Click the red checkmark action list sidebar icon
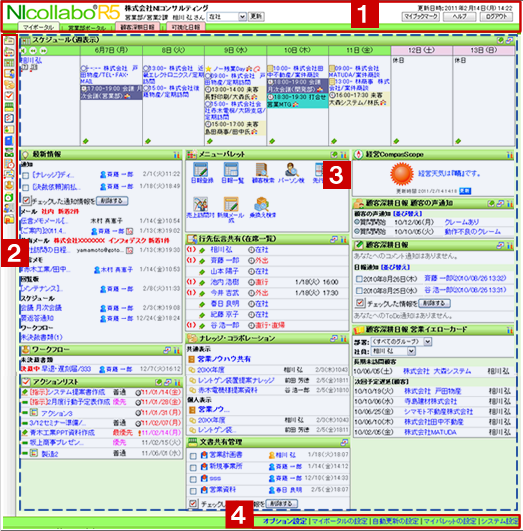The width and height of the screenshot is (523, 531). coord(9,96)
